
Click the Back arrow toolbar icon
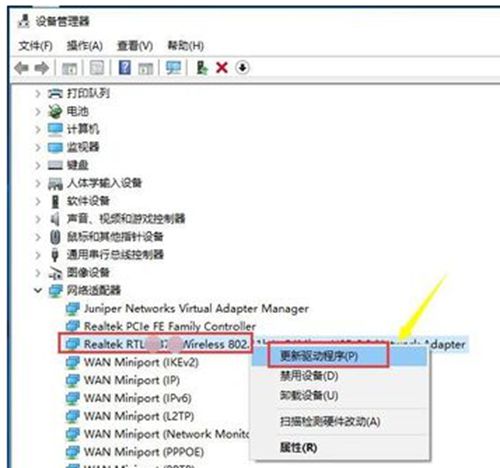[x=22, y=68]
